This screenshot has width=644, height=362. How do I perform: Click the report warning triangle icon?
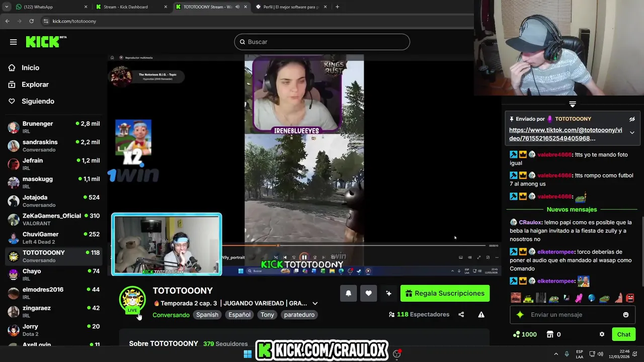coord(481,315)
